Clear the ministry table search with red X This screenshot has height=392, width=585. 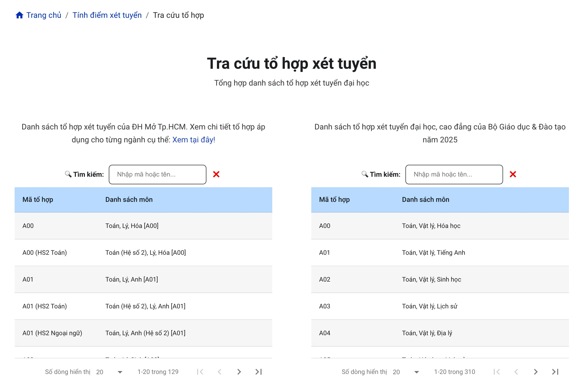click(513, 174)
